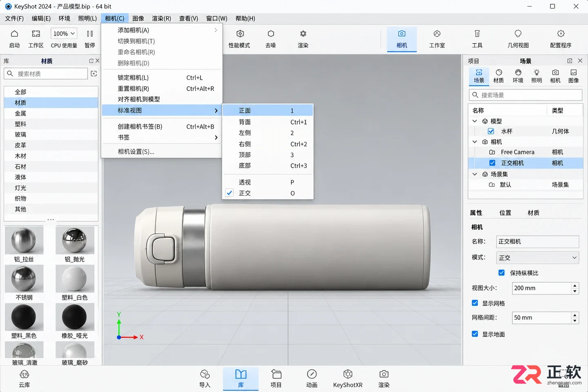Choose 透视 perspective in the submenu
Viewport: 588px width, 392px height.
268,182
